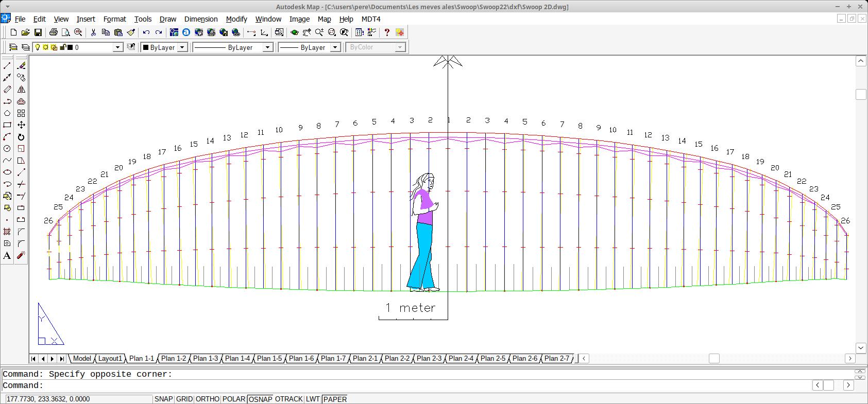The image size is (868, 404).
Task: Enable GRID display in status bar
Action: click(184, 399)
